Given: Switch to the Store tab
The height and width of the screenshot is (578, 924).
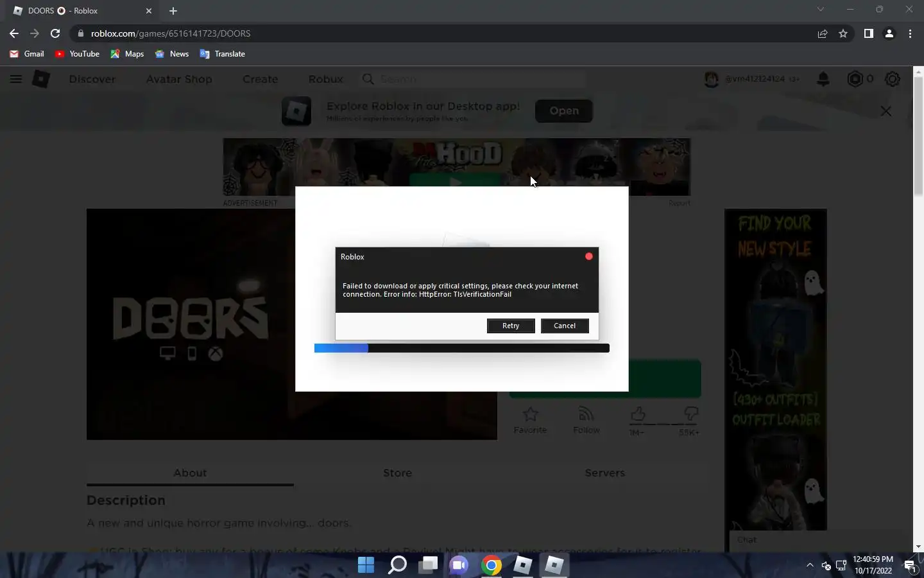Looking at the screenshot, I should click(x=397, y=473).
